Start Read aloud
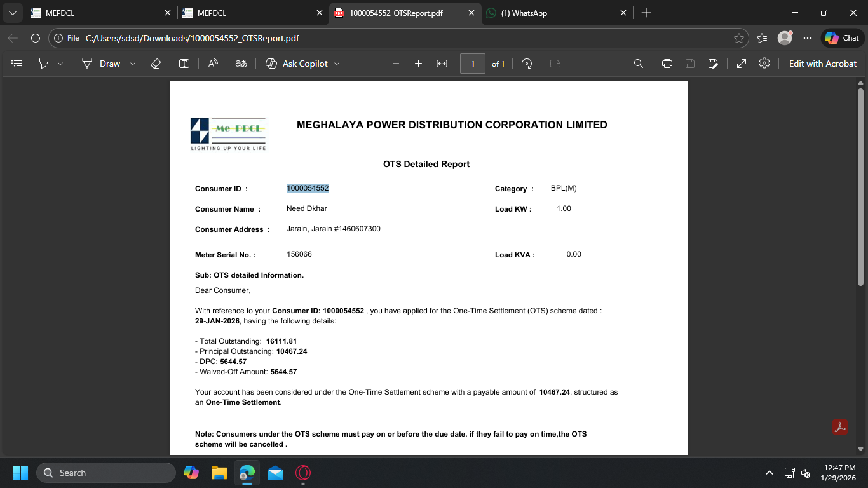868x488 pixels. pos(213,64)
